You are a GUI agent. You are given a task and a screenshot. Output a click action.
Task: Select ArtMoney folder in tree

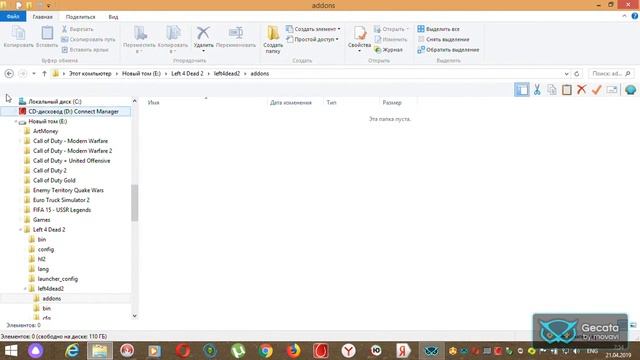[45, 131]
